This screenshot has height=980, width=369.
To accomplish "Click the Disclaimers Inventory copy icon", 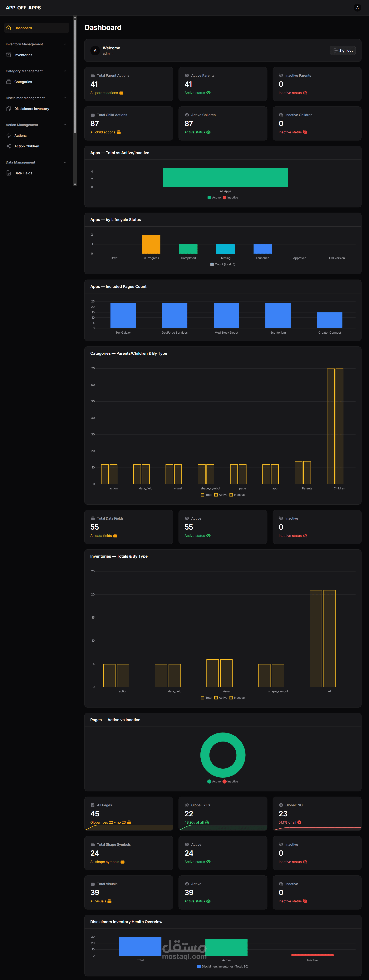I will pyautogui.click(x=8, y=109).
